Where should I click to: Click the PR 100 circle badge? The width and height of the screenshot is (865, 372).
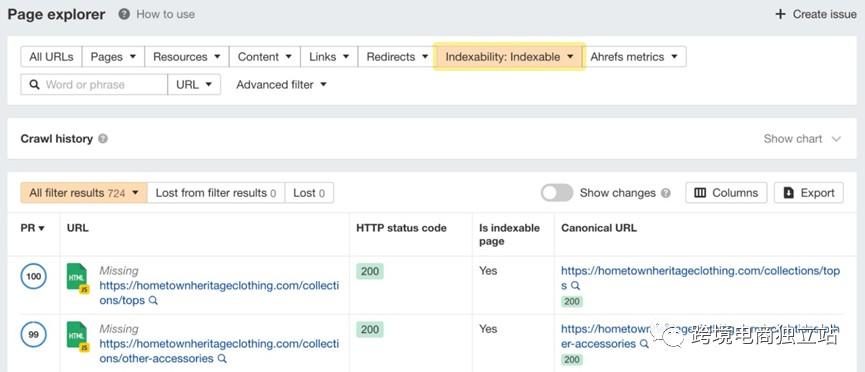click(34, 276)
